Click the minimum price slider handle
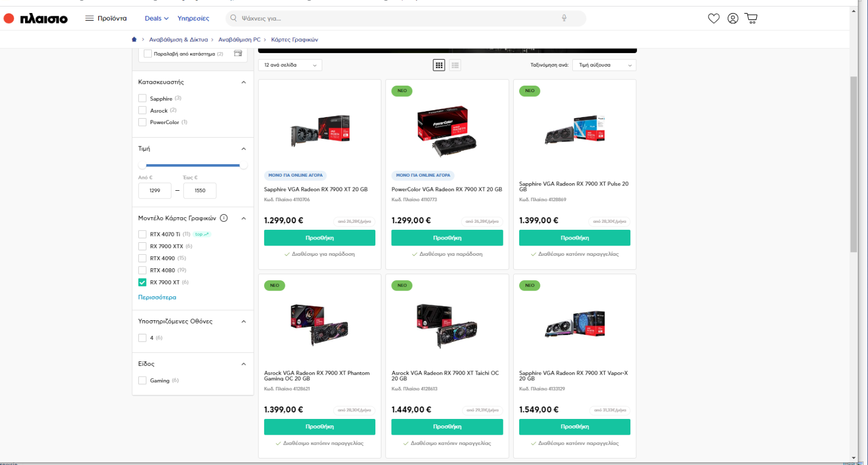 [142, 165]
